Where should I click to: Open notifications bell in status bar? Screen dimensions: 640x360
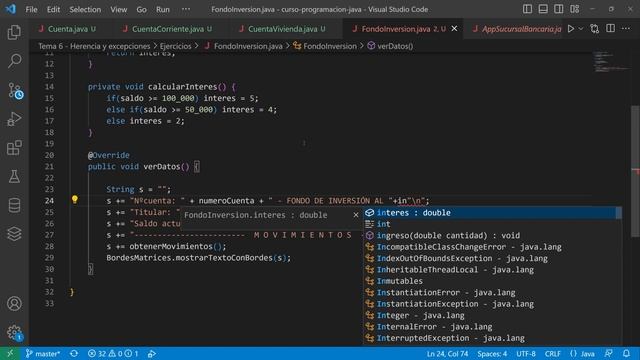626,353
